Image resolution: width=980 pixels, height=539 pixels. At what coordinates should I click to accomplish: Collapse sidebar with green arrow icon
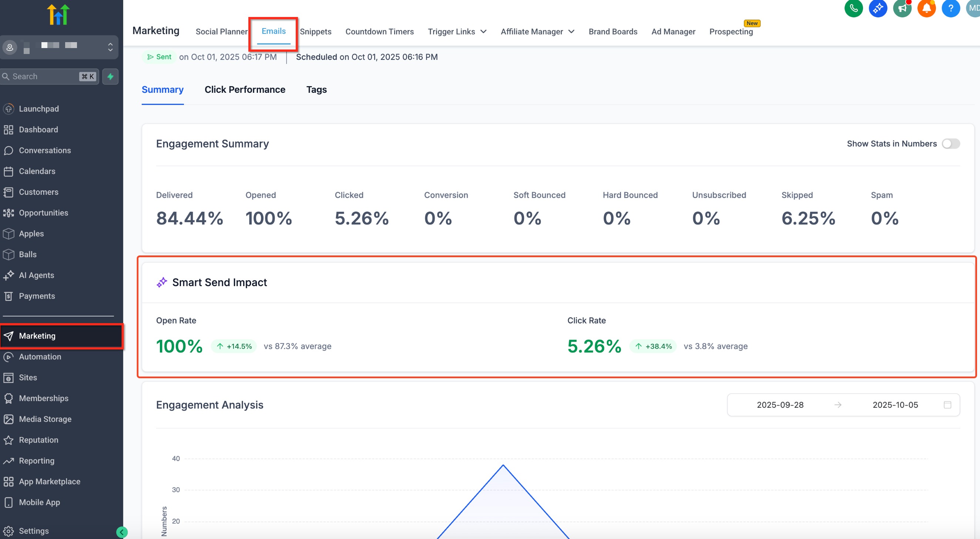pyautogui.click(x=122, y=532)
